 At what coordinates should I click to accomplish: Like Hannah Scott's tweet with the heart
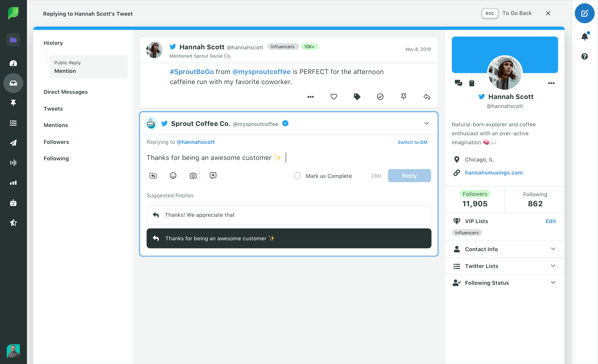click(x=334, y=96)
